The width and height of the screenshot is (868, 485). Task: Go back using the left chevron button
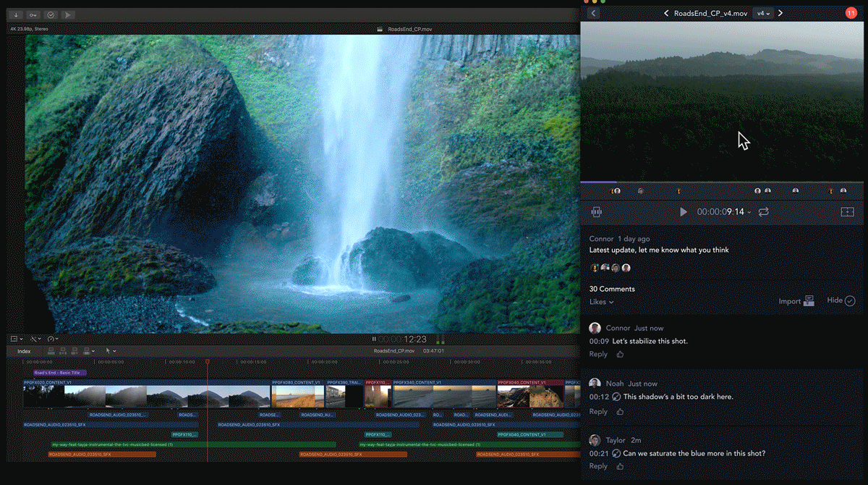593,13
